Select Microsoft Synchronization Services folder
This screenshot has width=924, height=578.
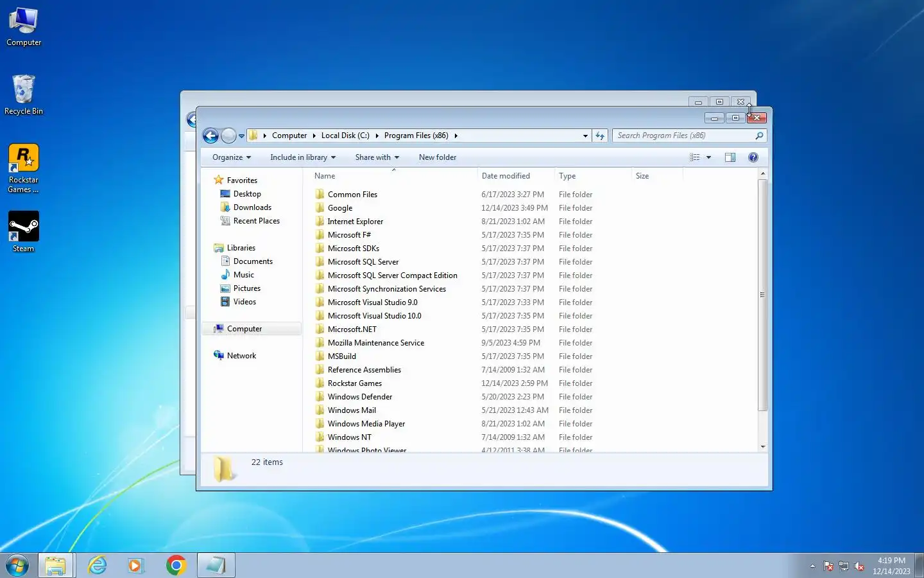pyautogui.click(x=386, y=289)
